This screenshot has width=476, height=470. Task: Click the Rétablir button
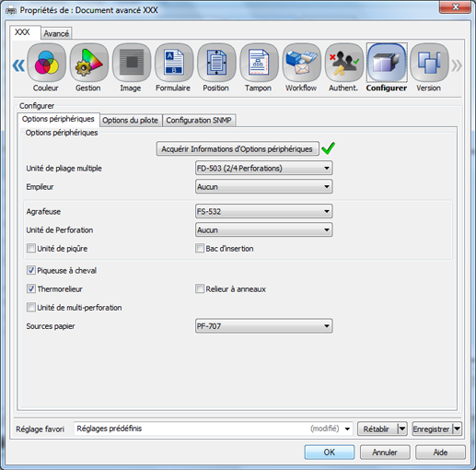pyautogui.click(x=377, y=429)
